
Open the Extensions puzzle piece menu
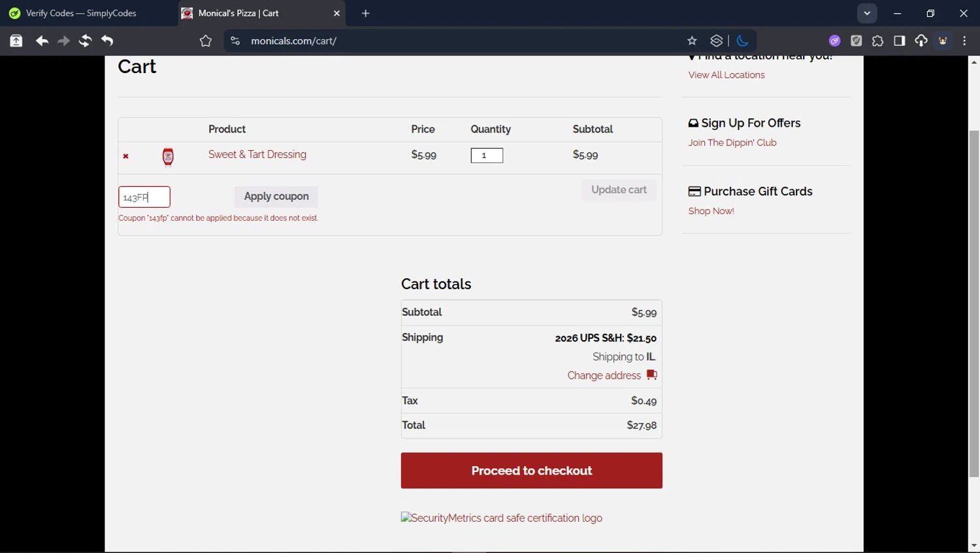(x=878, y=41)
